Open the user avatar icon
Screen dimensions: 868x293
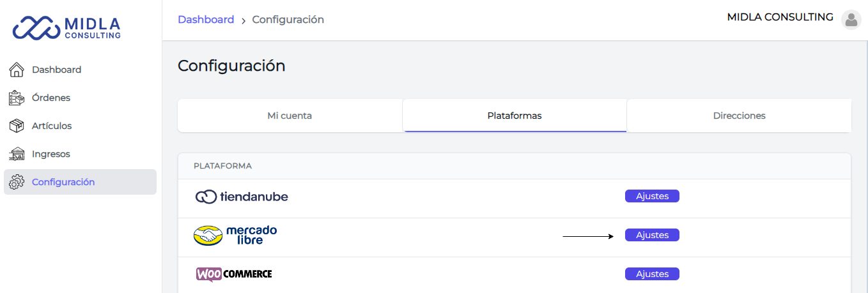coord(851,20)
